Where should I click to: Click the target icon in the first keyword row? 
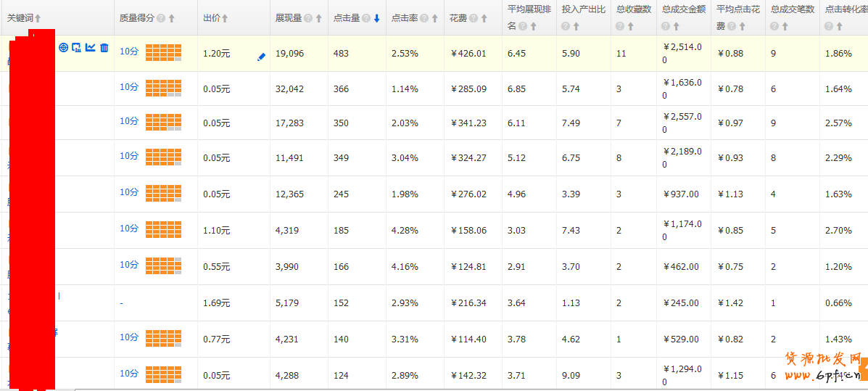pos(64,48)
